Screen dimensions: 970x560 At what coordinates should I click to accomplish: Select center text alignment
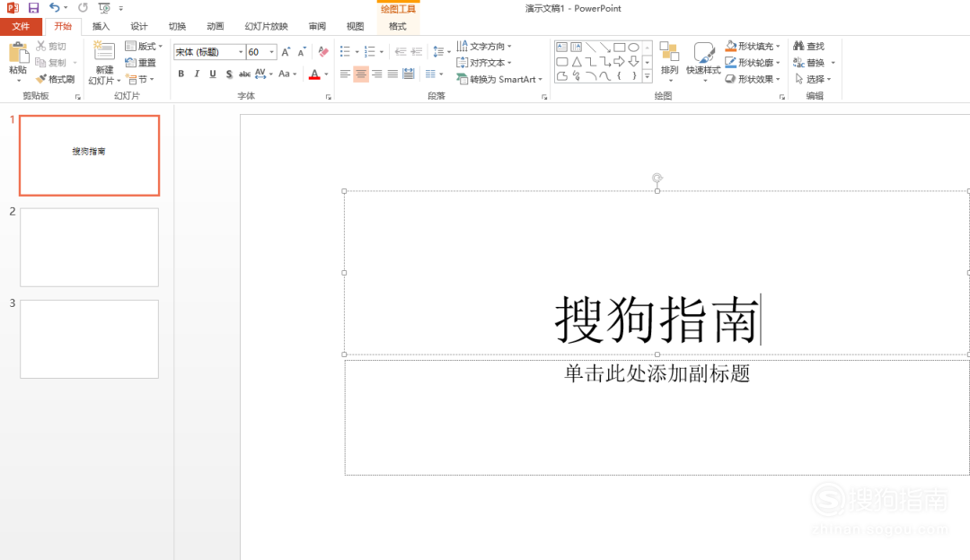(x=361, y=74)
